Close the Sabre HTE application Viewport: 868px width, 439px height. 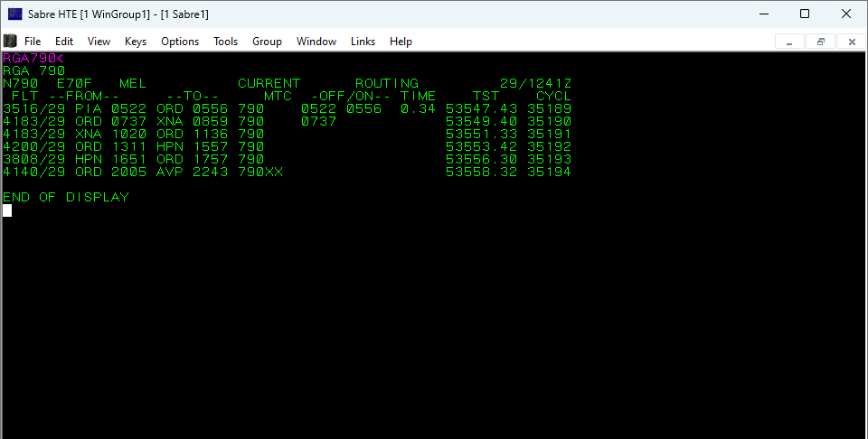point(845,14)
